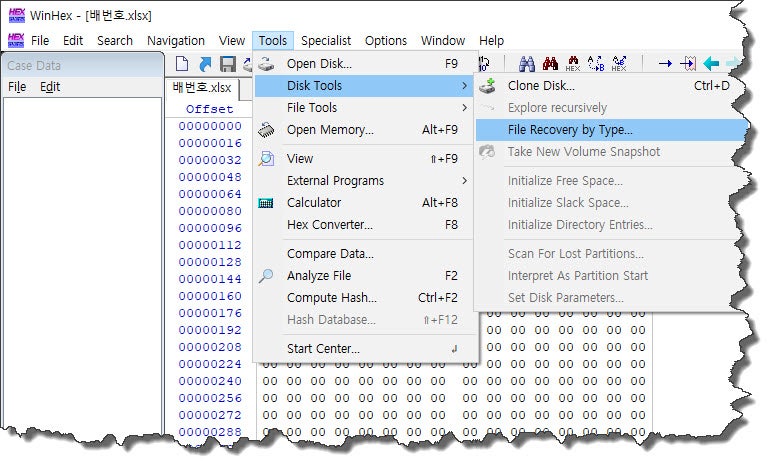Choose Hex Converter... from Tools menu
775x470 pixels.
365,225
